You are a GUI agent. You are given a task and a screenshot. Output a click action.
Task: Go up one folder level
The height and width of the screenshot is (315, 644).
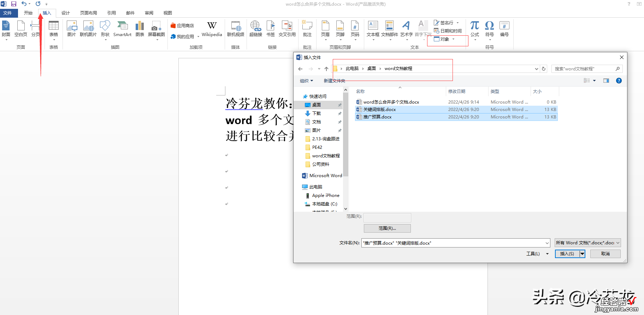(x=326, y=69)
